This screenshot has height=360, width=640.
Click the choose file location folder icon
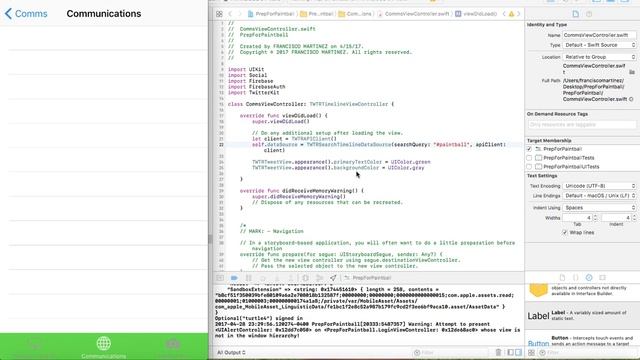pos(632,72)
